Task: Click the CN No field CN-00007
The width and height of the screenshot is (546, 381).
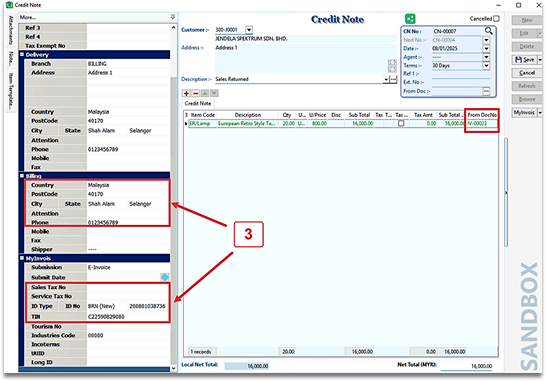Action: point(458,31)
